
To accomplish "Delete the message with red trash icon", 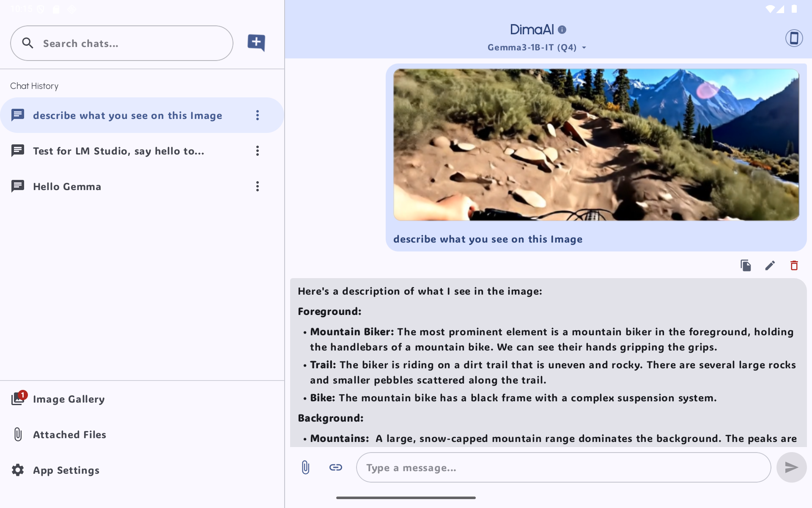I will [x=794, y=265].
